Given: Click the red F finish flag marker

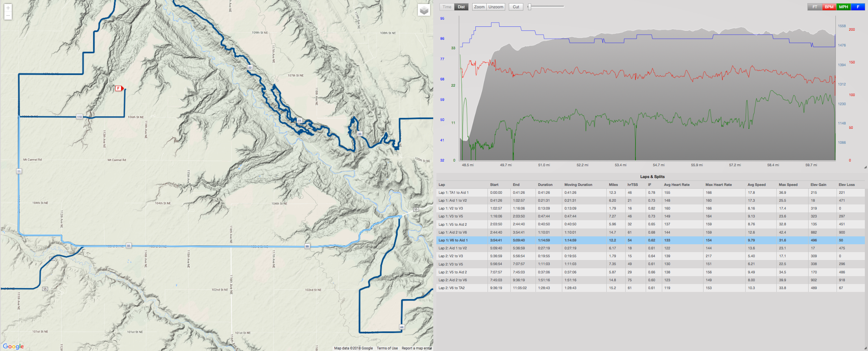Looking at the screenshot, I should click(x=119, y=88).
